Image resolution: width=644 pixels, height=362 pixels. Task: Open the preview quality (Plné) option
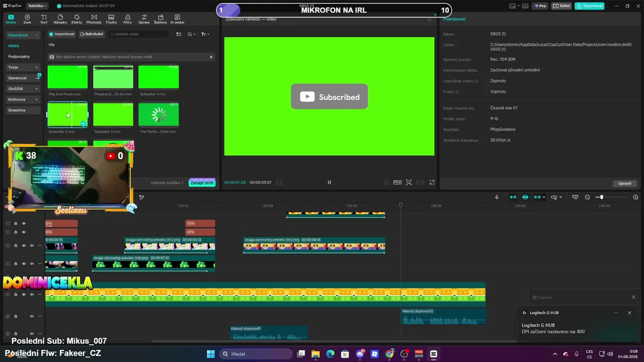[x=397, y=183]
